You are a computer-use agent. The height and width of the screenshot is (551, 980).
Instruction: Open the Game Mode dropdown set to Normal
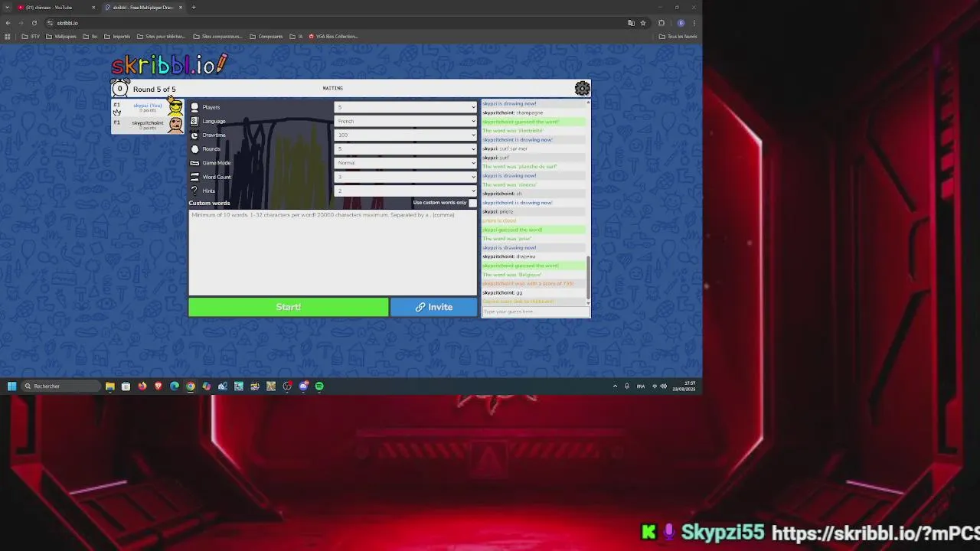pos(406,163)
